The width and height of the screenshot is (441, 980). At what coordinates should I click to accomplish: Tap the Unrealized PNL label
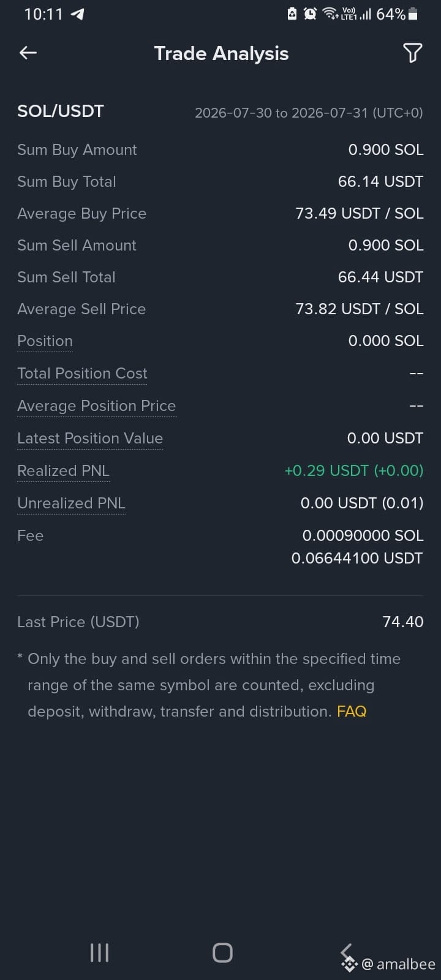point(71,503)
